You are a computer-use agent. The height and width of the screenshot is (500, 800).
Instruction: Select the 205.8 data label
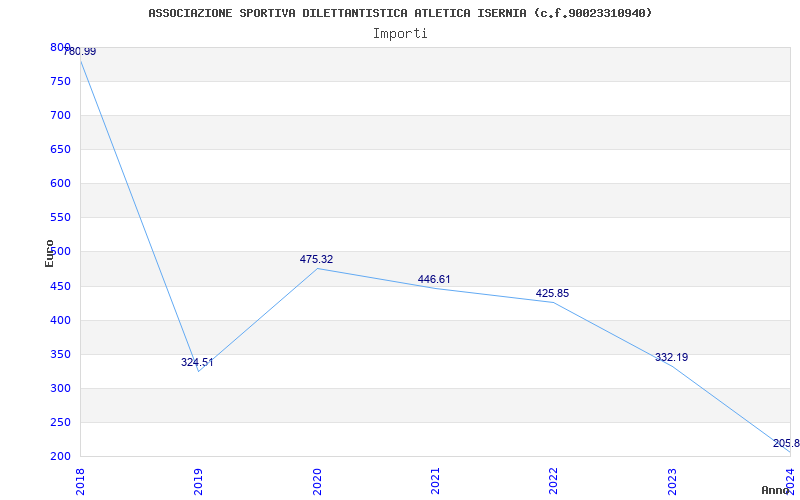786,443
